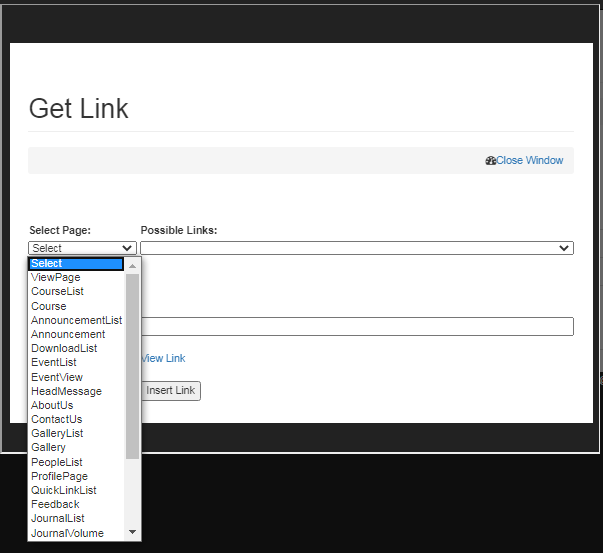Click the Close Window icon

pyautogui.click(x=490, y=161)
